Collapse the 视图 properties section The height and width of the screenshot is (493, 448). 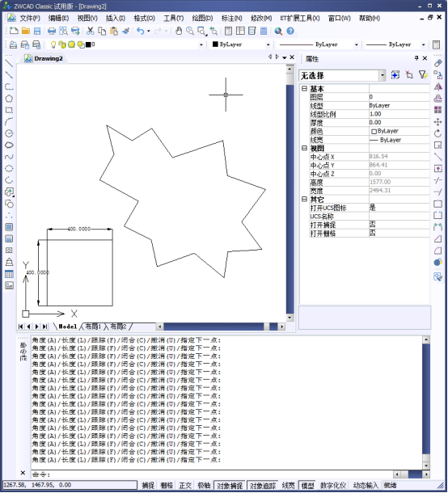[x=304, y=148]
